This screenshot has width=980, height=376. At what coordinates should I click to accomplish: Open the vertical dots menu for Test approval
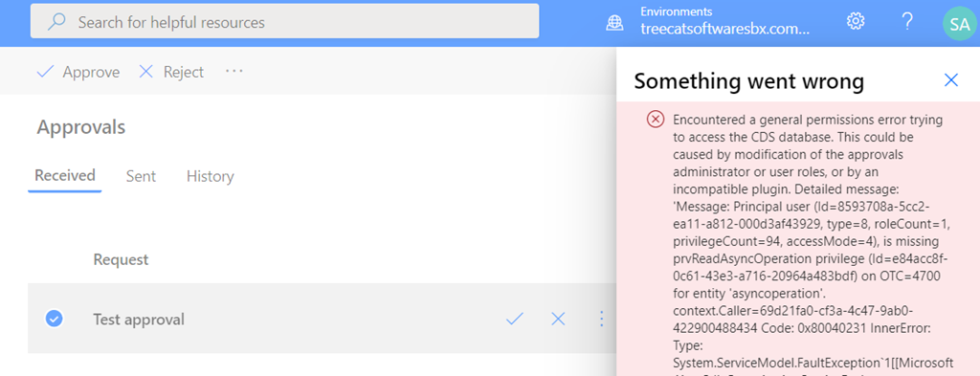point(601,320)
